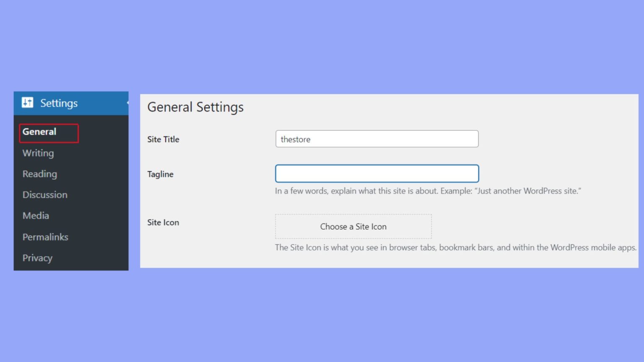The width and height of the screenshot is (644, 362).
Task: Click the Site Title label
Action: (163, 139)
